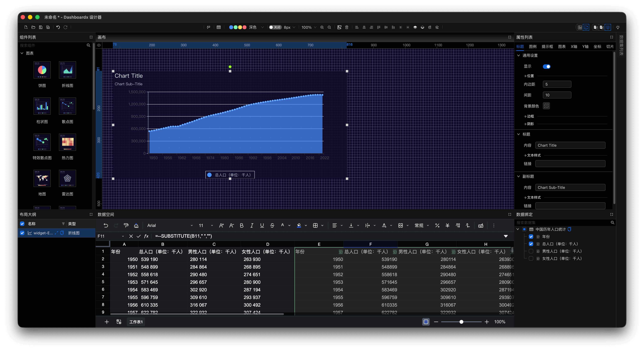Click the zoom in magnifier icon
The width and height of the screenshot is (644, 351).
322,27
